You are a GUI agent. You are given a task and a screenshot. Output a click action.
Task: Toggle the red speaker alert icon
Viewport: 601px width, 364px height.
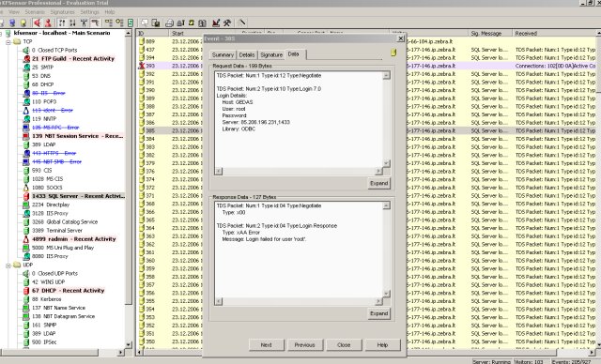click(x=37, y=23)
